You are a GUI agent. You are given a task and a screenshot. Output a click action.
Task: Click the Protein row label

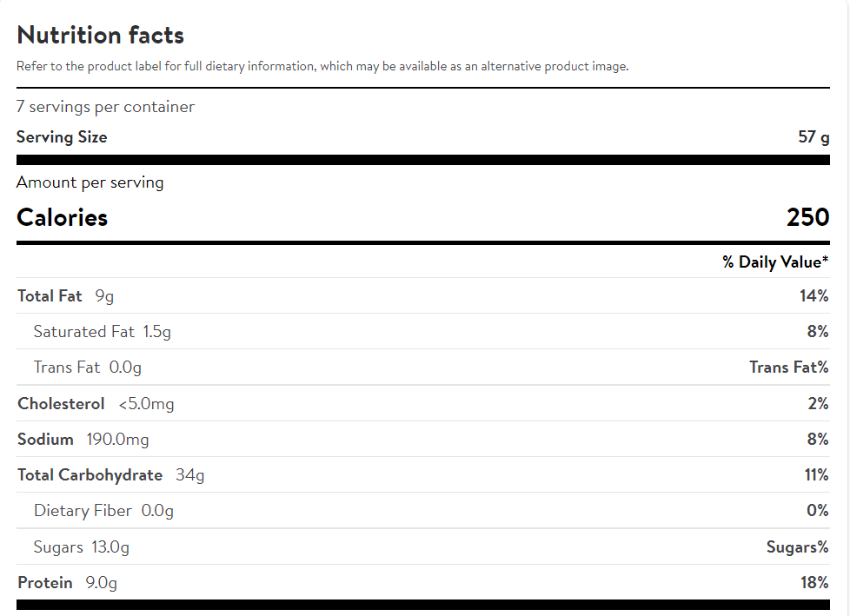tap(44, 583)
